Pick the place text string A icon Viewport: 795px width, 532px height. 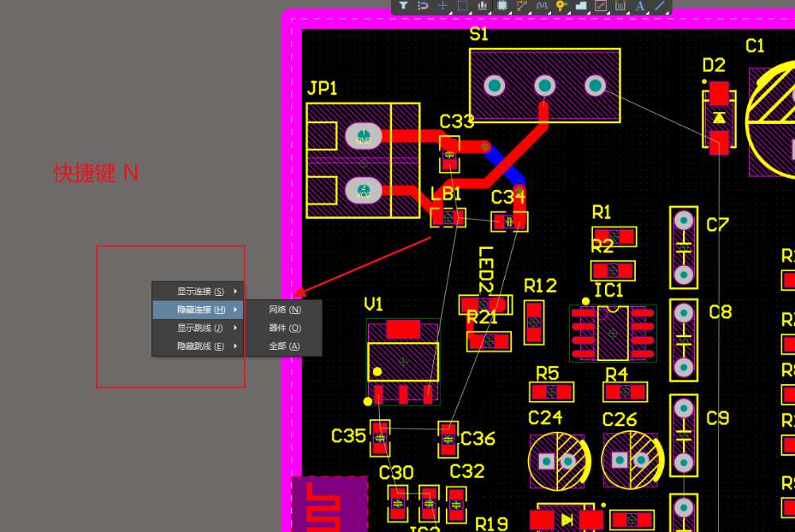coord(640,6)
